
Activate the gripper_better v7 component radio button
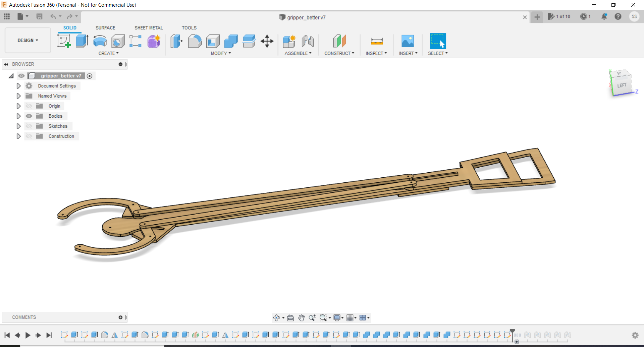pyautogui.click(x=90, y=76)
